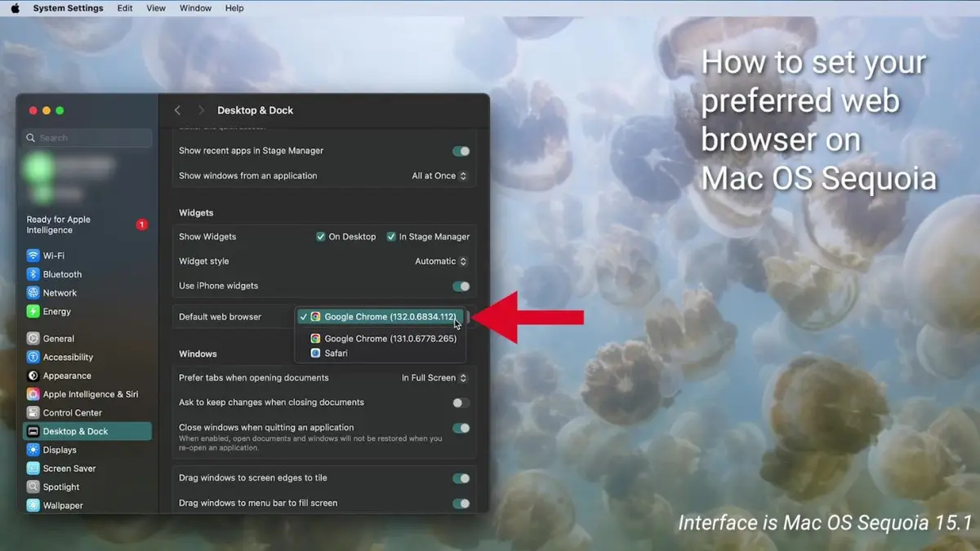Click the Apple Intelligence & Siri icon
Screen dimensions: 980x551
[x=33, y=394]
